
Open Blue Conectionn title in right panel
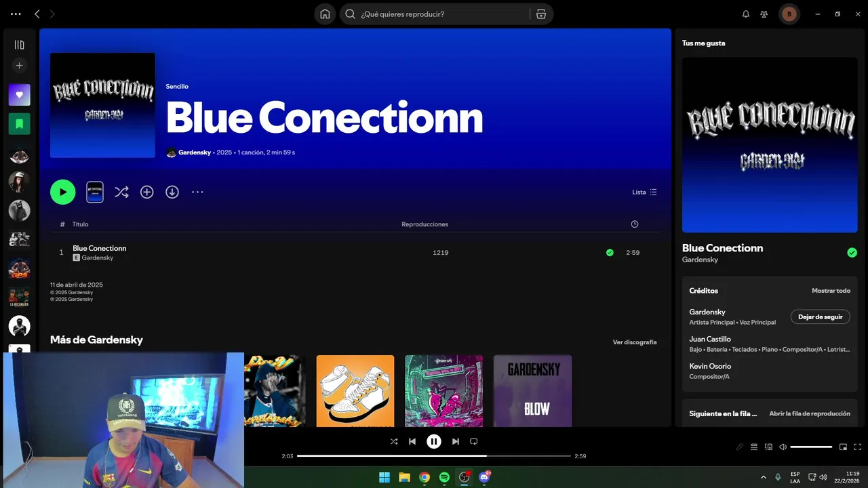pyautogui.click(x=722, y=248)
